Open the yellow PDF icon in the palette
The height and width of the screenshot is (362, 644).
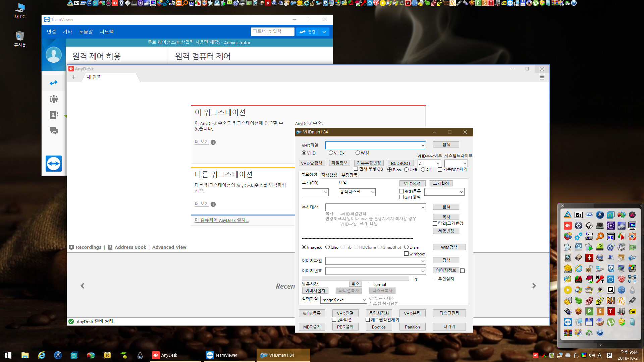click(x=632, y=311)
